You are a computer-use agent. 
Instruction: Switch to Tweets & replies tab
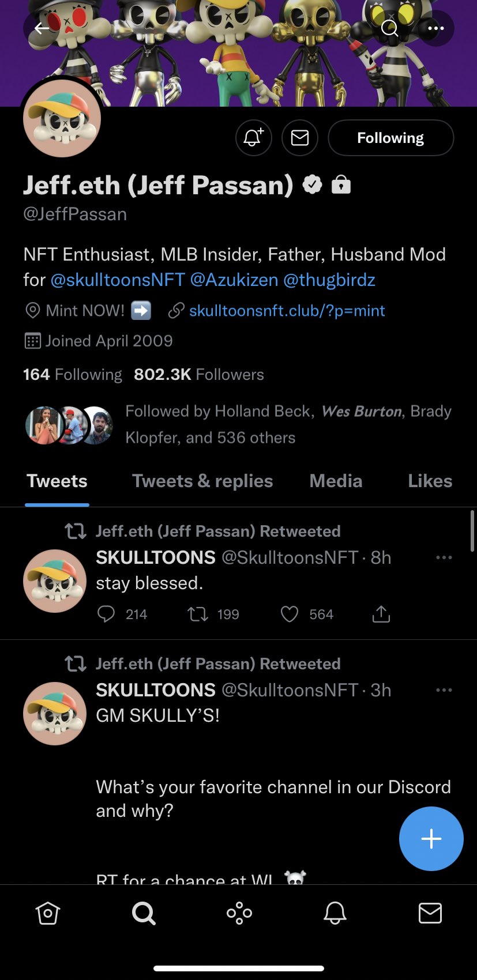[x=202, y=481]
